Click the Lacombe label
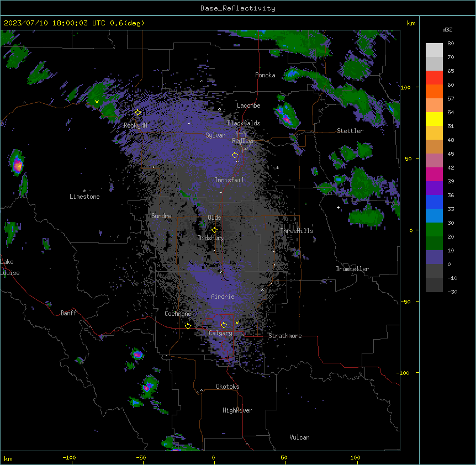This screenshot has width=476, height=465. [x=248, y=105]
